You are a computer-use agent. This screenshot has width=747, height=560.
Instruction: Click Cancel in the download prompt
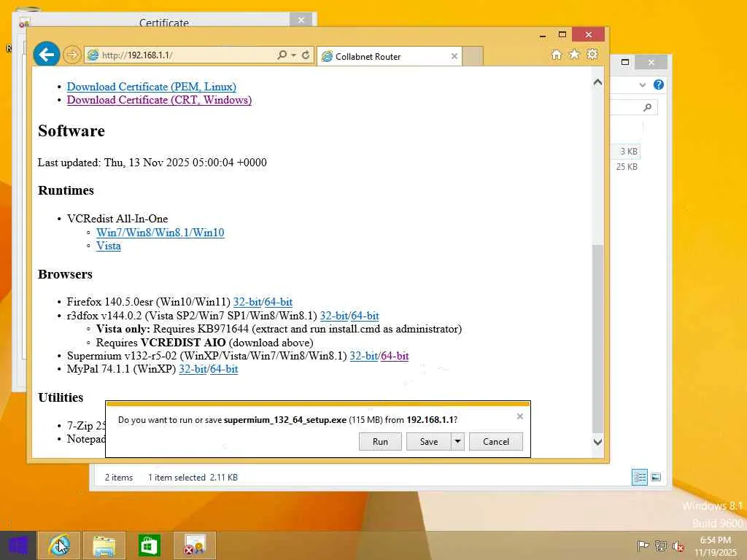[496, 441]
